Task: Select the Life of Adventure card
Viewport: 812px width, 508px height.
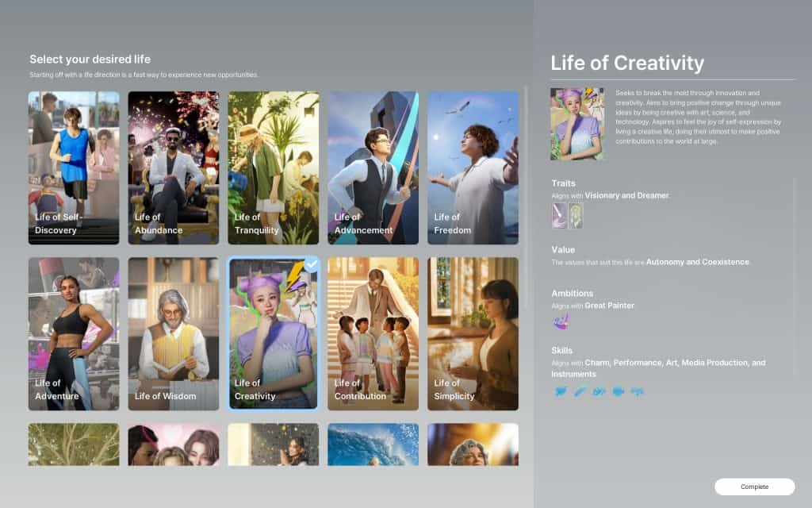Action: (74, 333)
